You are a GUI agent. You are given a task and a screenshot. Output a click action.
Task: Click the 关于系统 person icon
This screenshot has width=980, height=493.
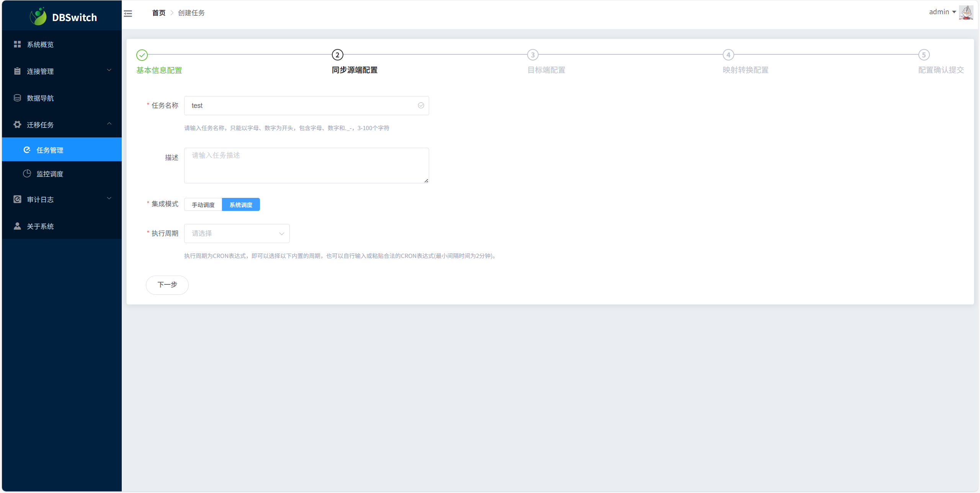coord(17,226)
